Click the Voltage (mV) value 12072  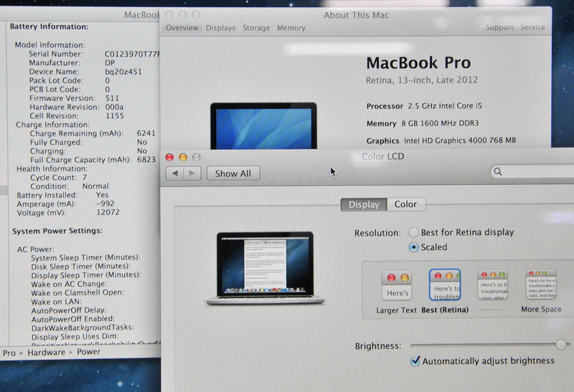pos(108,212)
